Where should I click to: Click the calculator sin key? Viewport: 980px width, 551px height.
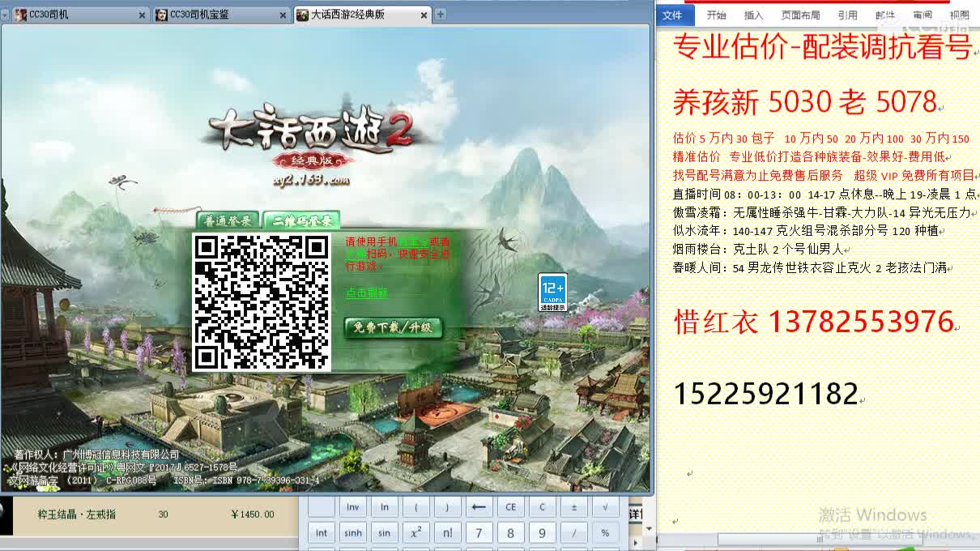click(x=385, y=533)
